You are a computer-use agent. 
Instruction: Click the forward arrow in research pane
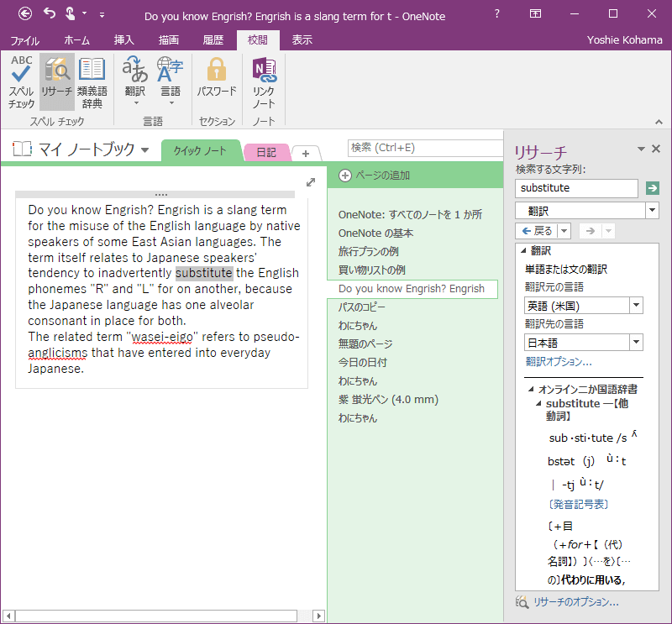coord(591,231)
